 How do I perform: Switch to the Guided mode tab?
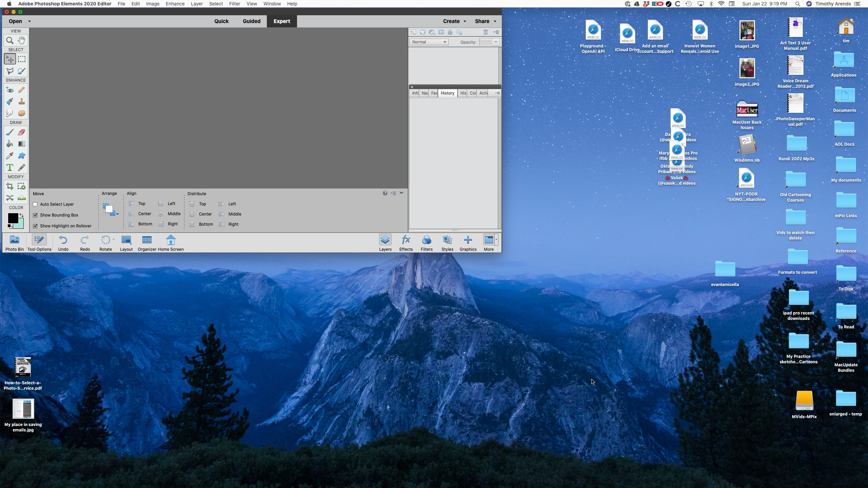[251, 21]
